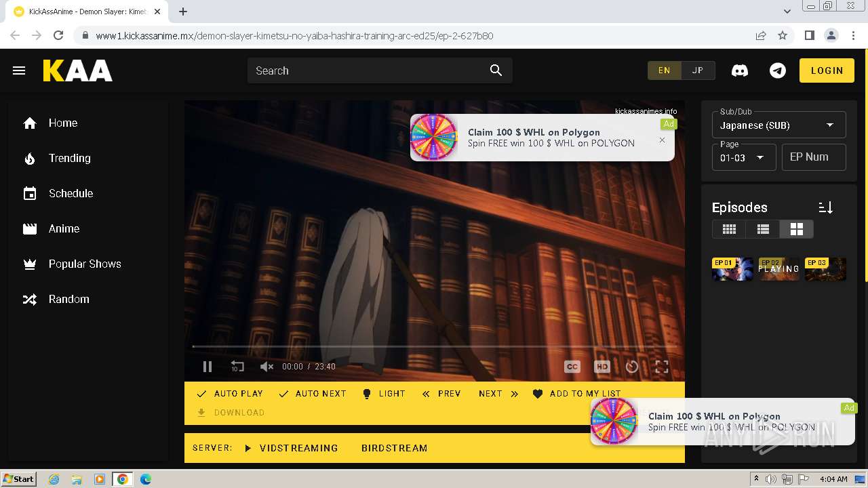Click the EP Num input field

pyautogui.click(x=814, y=157)
